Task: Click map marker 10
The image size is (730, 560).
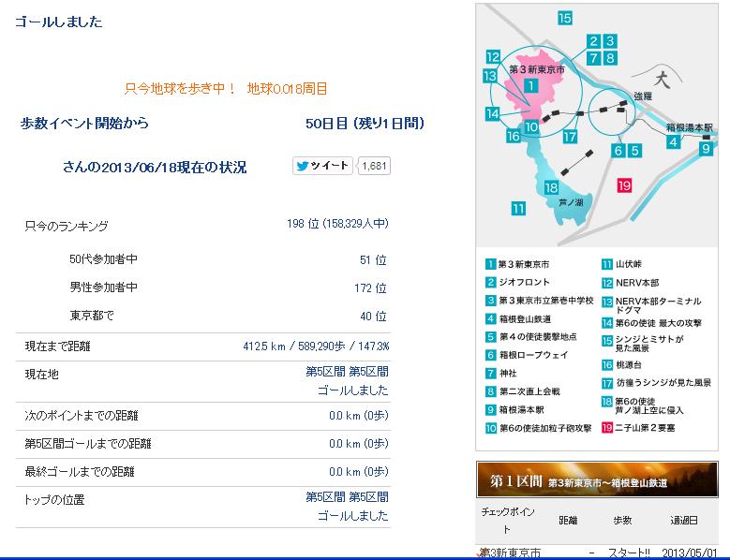Action: (x=531, y=127)
